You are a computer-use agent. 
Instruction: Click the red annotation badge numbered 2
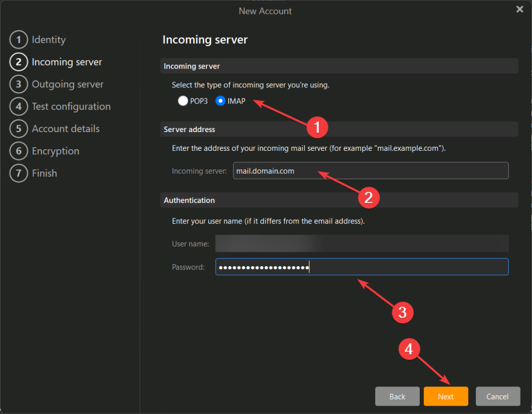pos(369,197)
